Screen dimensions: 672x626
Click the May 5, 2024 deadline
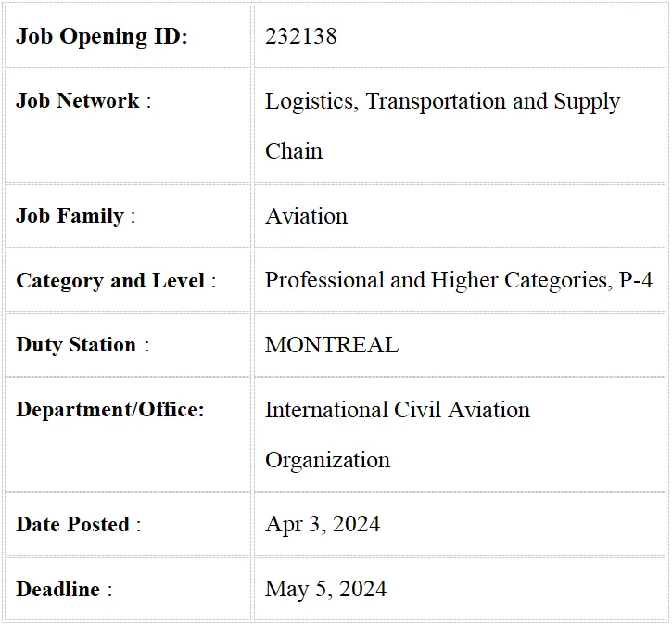[325, 590]
